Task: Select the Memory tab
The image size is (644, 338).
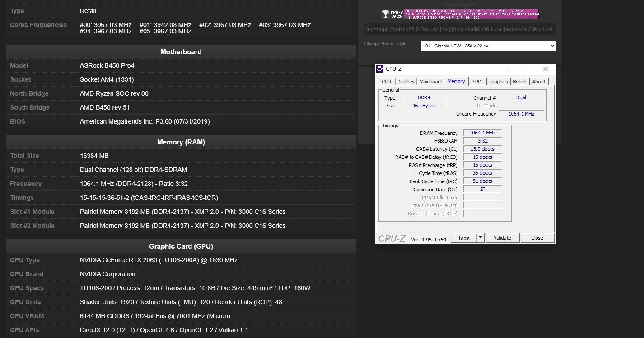Action: pos(456,81)
